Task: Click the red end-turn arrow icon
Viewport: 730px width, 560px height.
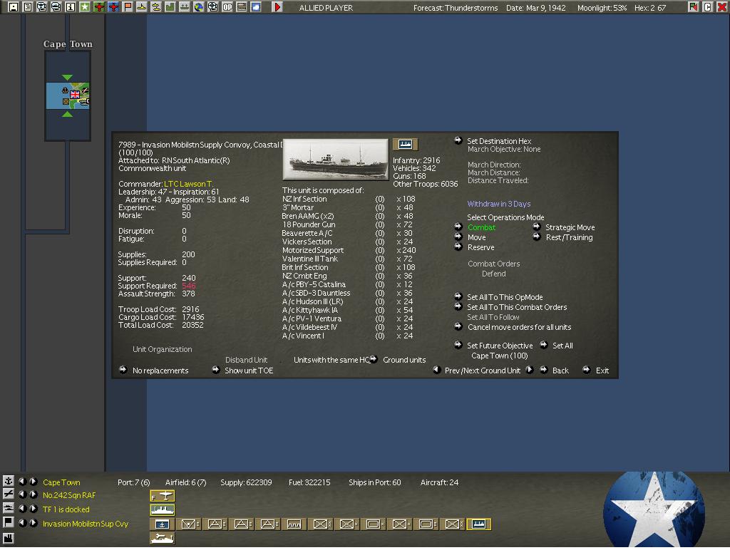Action: (277, 7)
